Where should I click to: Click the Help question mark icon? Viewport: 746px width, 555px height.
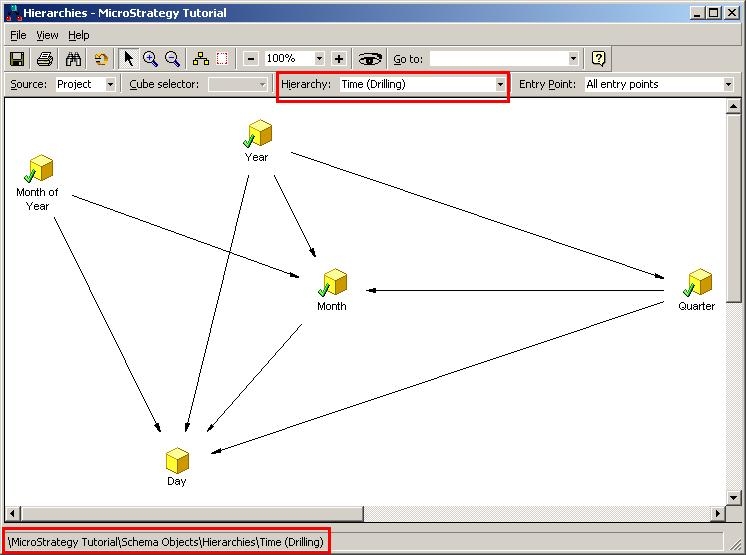tap(598, 59)
